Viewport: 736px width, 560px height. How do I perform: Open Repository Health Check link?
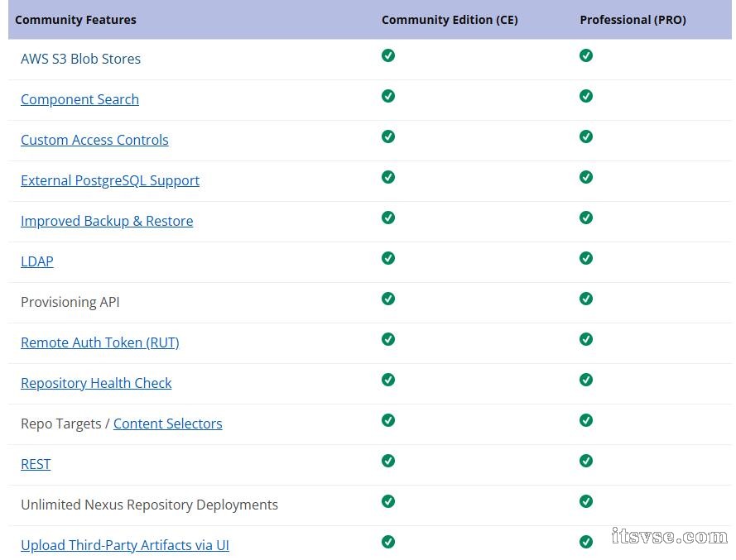(96, 383)
